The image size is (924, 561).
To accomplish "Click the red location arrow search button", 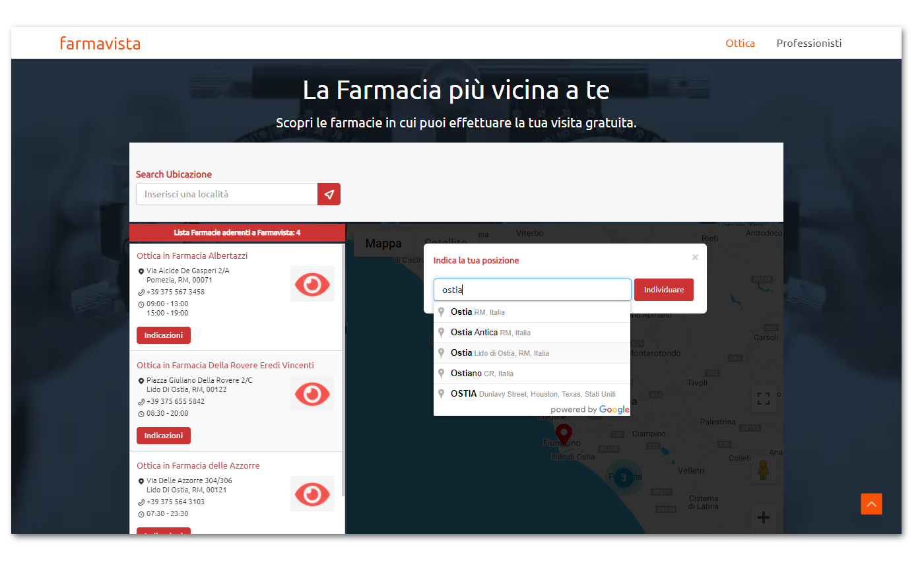I will pyautogui.click(x=329, y=194).
